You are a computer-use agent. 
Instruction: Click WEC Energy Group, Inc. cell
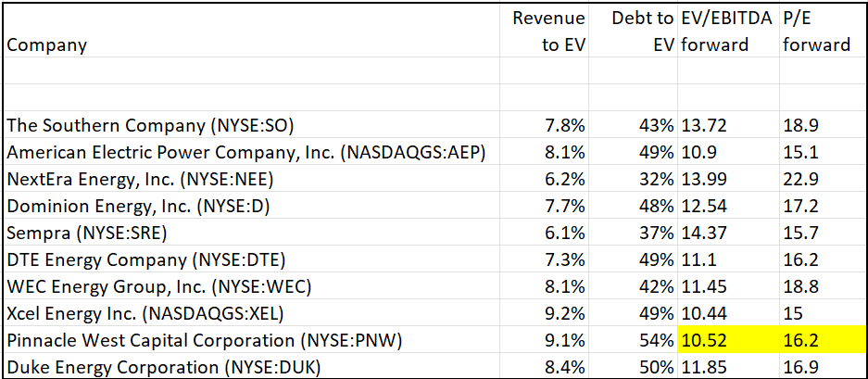(x=251, y=286)
